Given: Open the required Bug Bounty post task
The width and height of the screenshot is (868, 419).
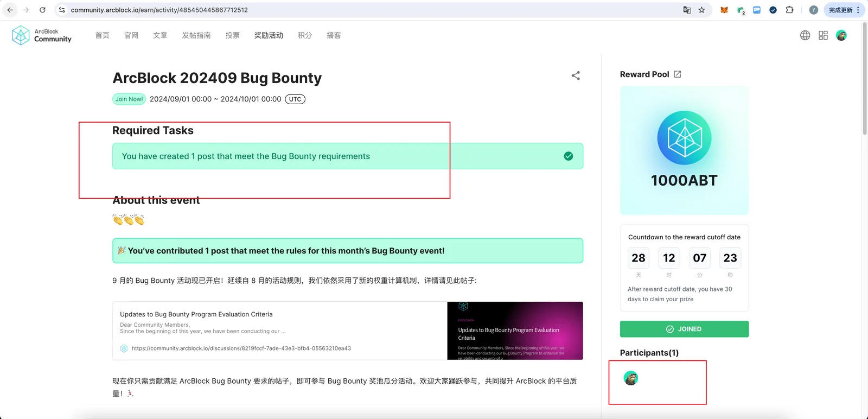Looking at the screenshot, I should [348, 156].
